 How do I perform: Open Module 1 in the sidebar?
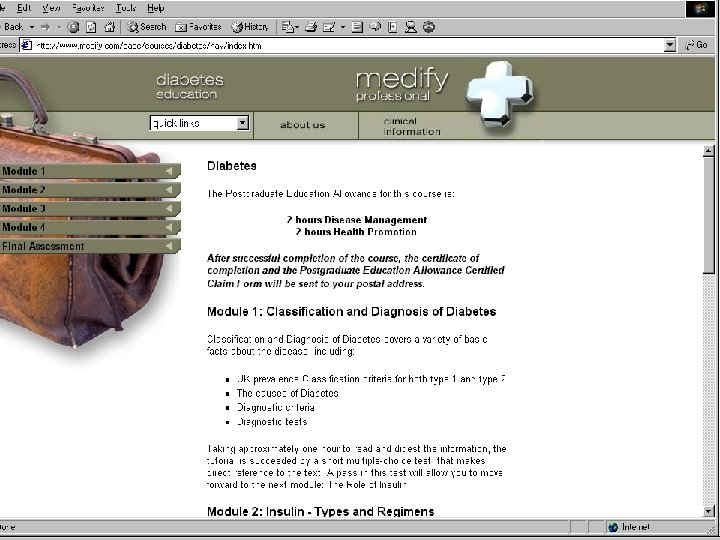pyautogui.click(x=90, y=171)
